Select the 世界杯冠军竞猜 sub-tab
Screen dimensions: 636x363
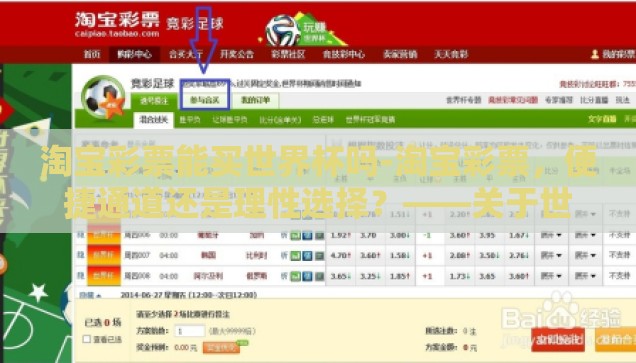click(370, 120)
